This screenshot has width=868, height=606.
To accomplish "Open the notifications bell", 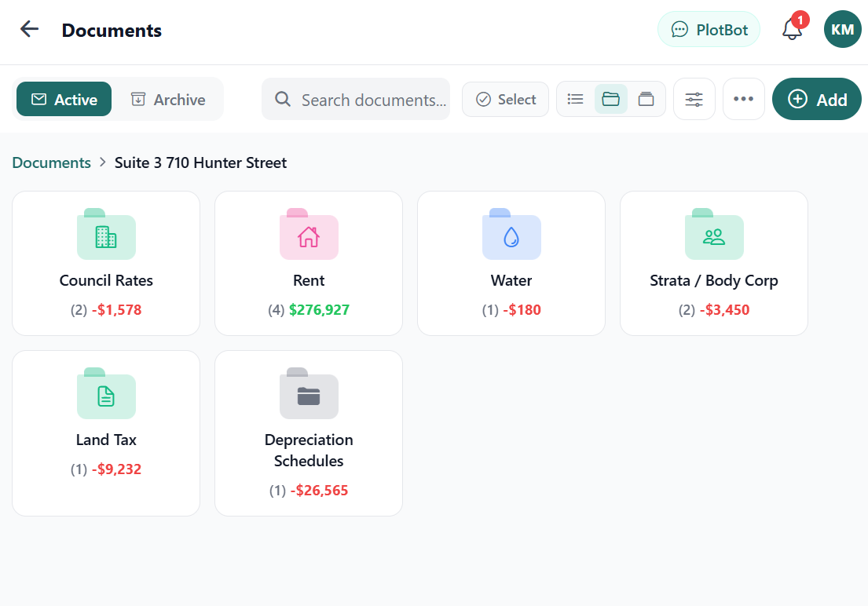I will click(792, 29).
